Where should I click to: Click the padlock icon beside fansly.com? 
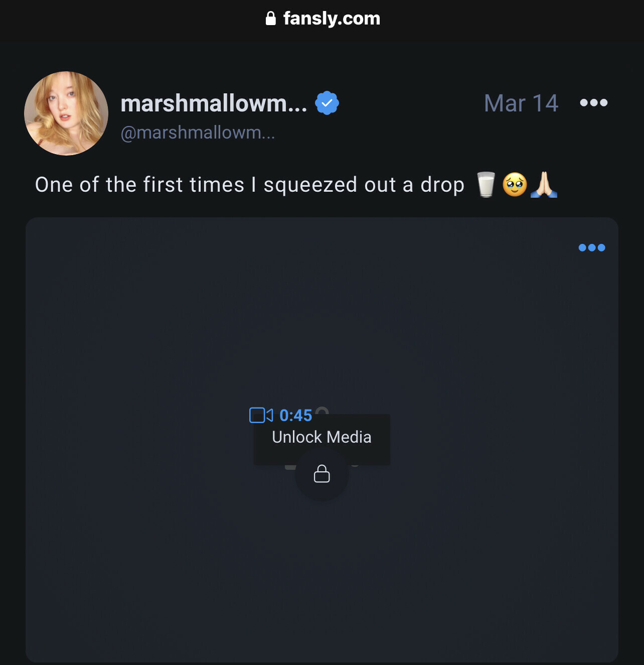coord(271,19)
